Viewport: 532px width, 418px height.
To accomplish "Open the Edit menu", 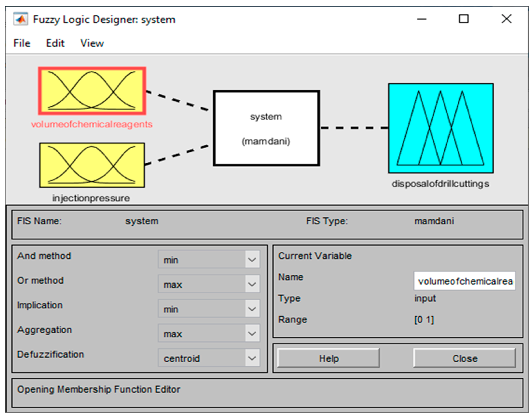I will [55, 43].
